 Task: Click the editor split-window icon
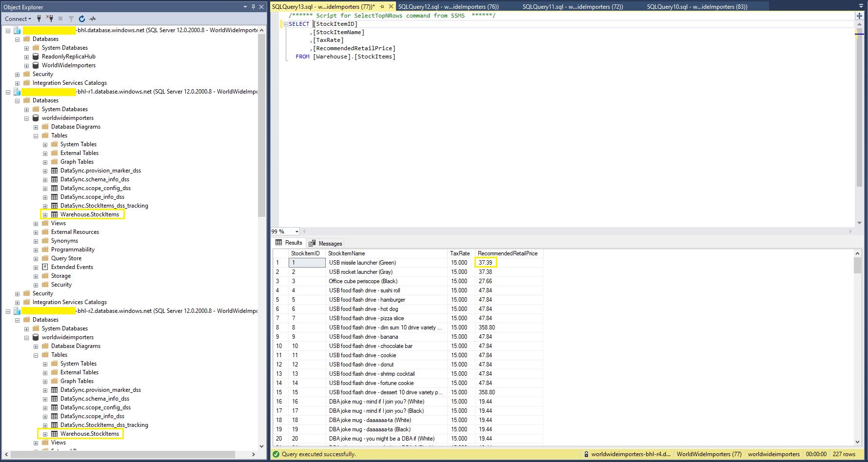coord(859,16)
